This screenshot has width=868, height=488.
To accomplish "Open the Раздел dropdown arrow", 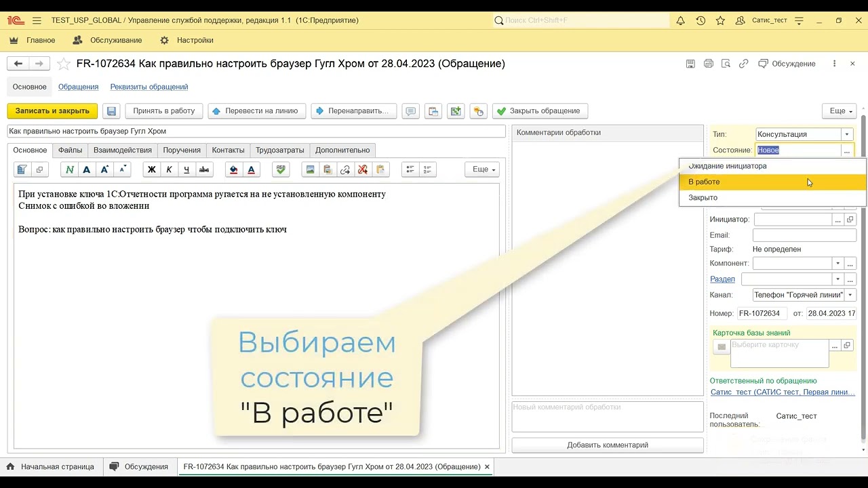I will tap(838, 279).
